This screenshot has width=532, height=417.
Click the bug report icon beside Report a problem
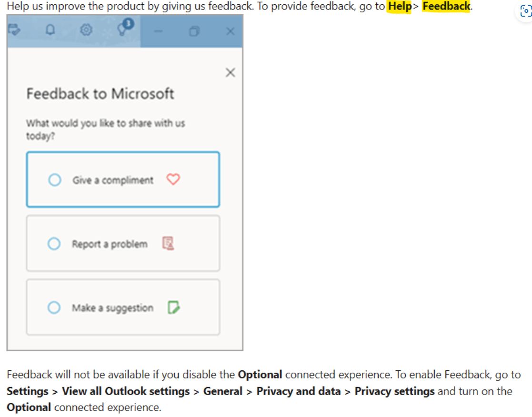pos(168,243)
